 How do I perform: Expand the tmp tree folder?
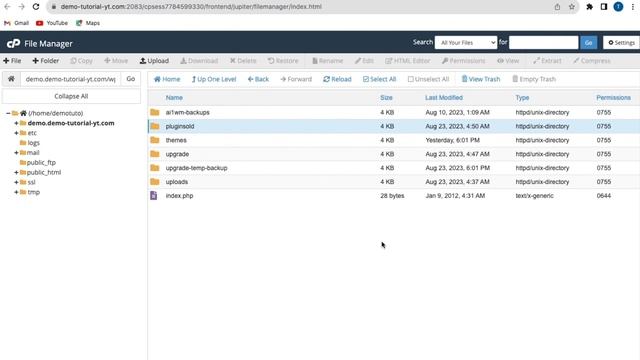[x=16, y=192]
